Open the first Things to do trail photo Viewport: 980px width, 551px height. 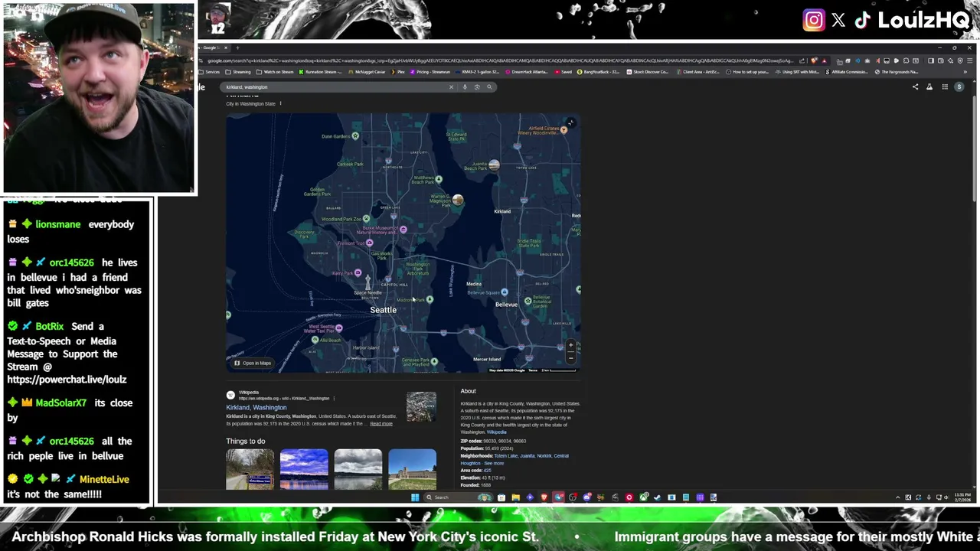tap(250, 469)
